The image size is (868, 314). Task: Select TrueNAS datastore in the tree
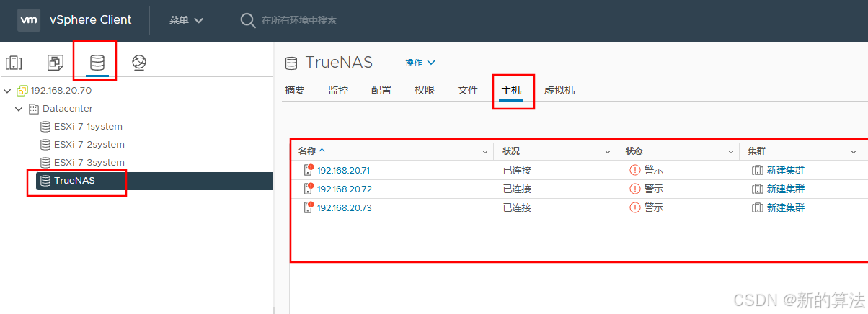[74, 181]
